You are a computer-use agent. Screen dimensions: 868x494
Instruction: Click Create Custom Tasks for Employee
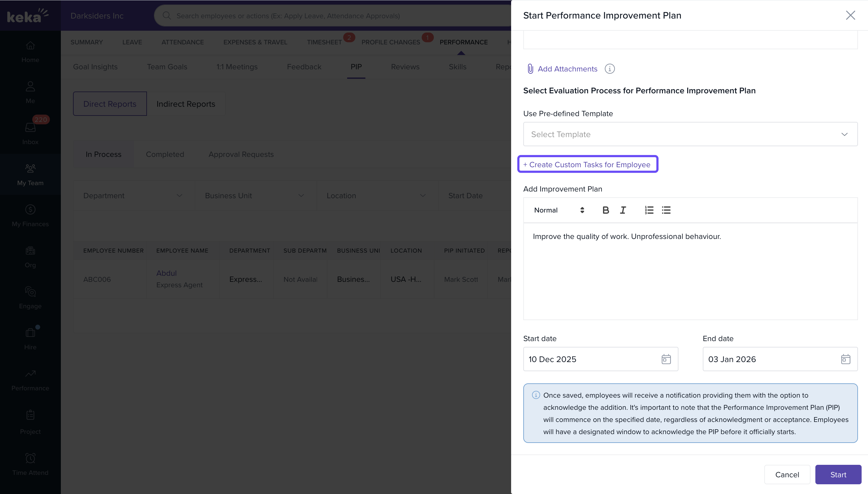tap(587, 164)
